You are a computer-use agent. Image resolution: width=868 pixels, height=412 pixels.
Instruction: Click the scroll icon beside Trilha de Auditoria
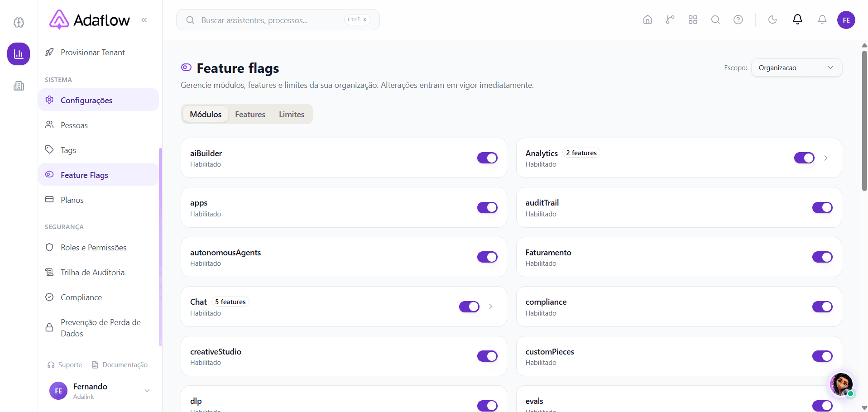pyautogui.click(x=49, y=272)
